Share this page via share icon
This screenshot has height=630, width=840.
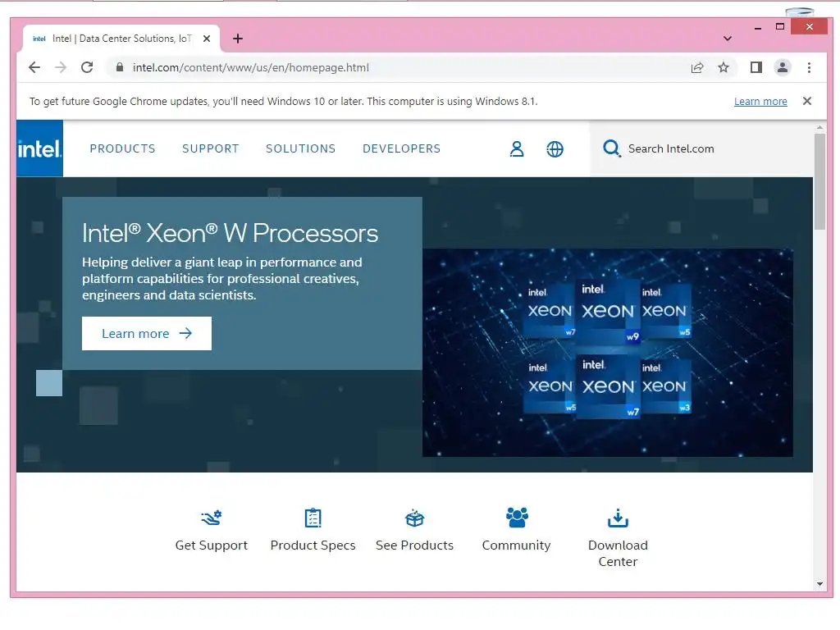coord(697,67)
